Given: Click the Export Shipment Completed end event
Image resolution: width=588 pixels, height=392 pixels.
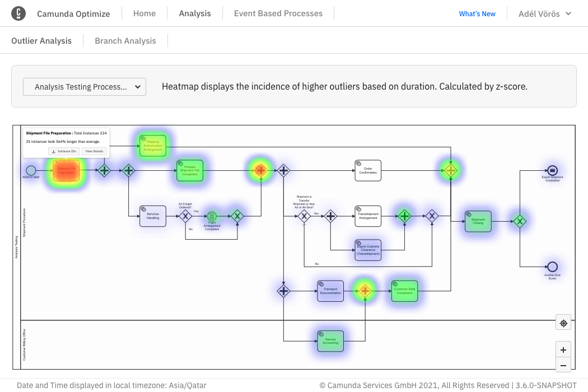Looking at the screenshot, I should pos(552,170).
